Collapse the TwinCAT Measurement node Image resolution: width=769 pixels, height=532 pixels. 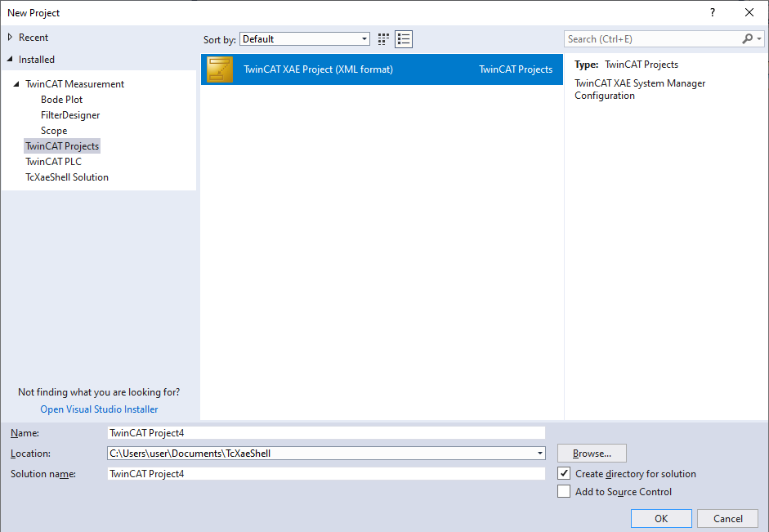[x=16, y=84]
